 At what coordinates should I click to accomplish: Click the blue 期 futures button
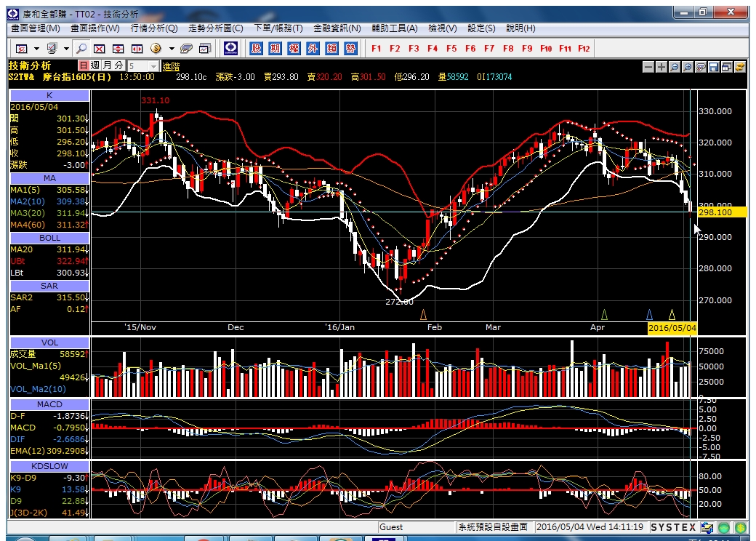pyautogui.click(x=275, y=48)
